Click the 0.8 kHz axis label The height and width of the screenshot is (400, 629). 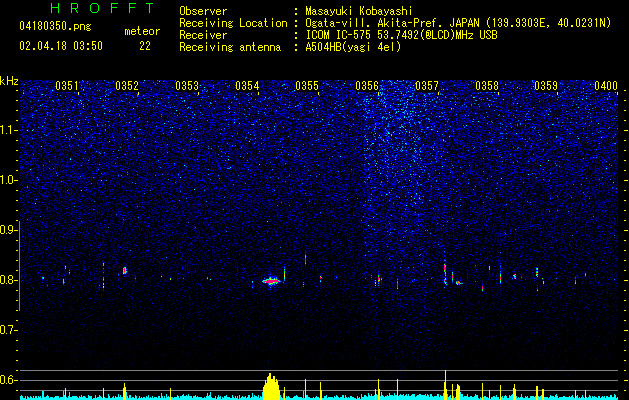[8, 280]
